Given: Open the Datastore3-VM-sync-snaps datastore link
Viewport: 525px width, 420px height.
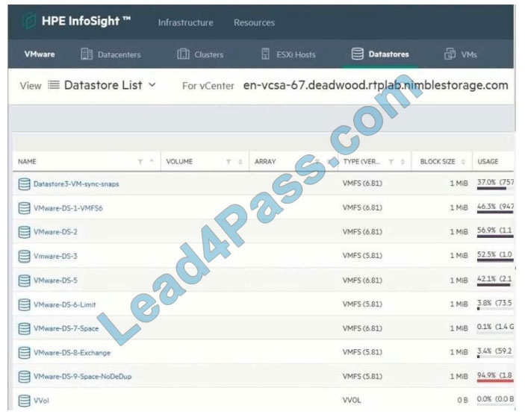Looking at the screenshot, I should click(x=76, y=184).
